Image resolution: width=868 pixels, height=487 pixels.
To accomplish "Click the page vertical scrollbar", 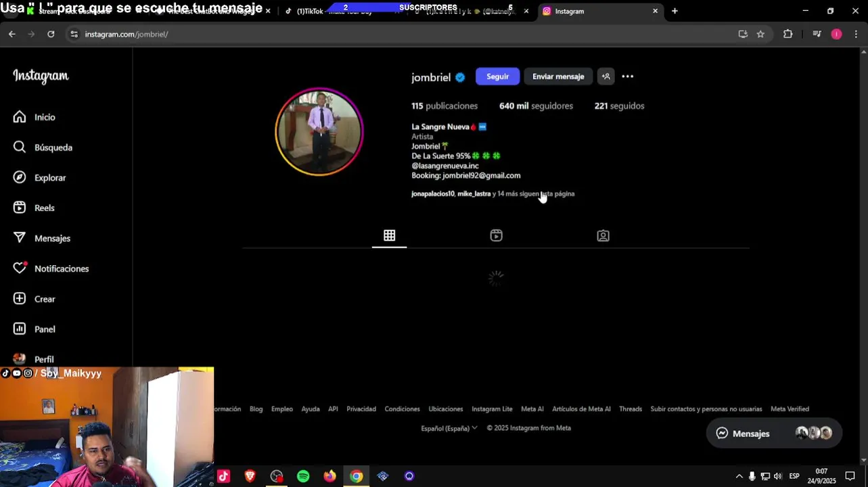I will coord(863,254).
